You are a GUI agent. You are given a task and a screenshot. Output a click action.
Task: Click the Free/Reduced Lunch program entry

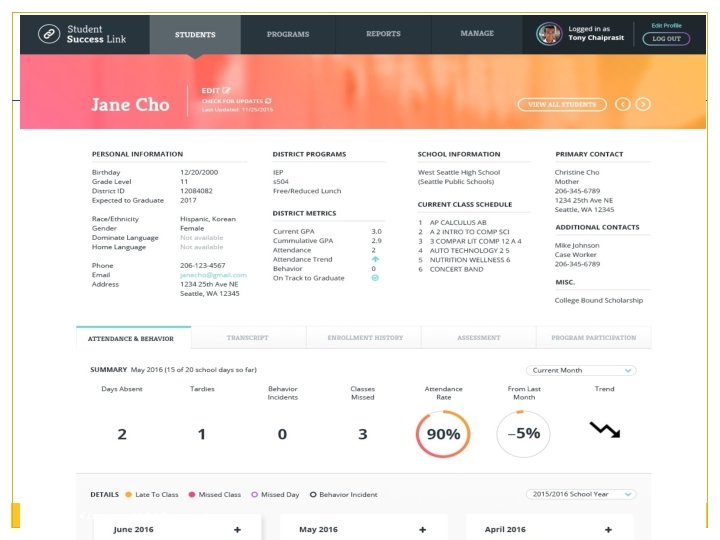[307, 191]
